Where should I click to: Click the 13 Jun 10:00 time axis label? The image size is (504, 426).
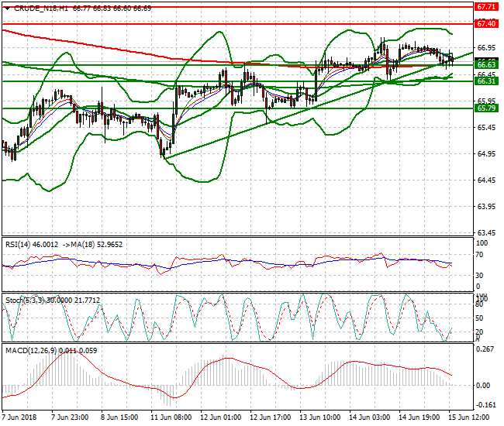click(319, 417)
